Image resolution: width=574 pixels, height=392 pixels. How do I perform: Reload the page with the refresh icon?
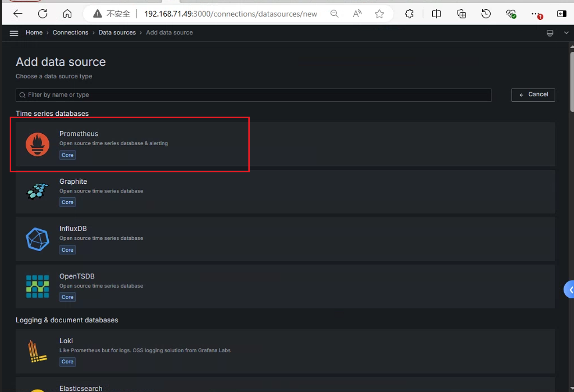43,14
